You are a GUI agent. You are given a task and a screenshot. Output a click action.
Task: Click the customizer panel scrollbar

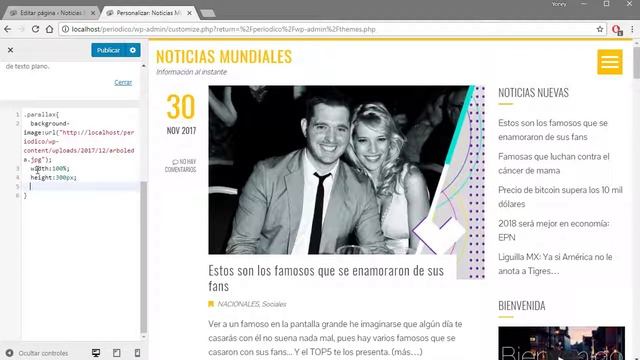coord(143,257)
